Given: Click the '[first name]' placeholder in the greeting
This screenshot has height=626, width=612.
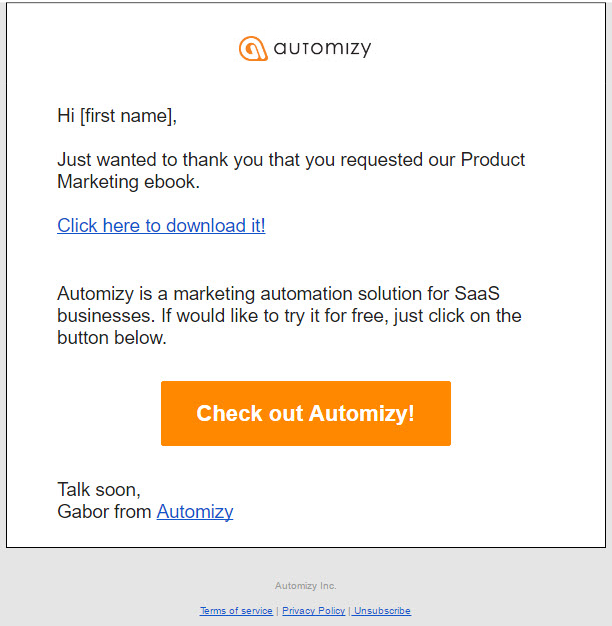Looking at the screenshot, I should [x=128, y=116].
